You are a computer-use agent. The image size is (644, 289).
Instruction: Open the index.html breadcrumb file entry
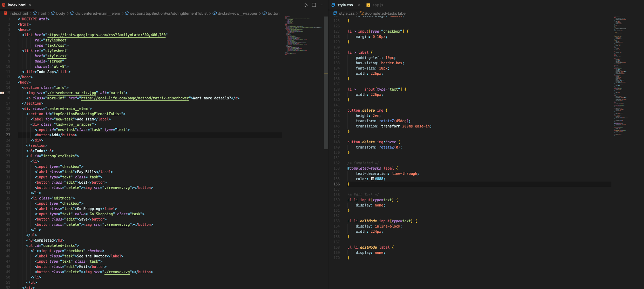coord(19,13)
